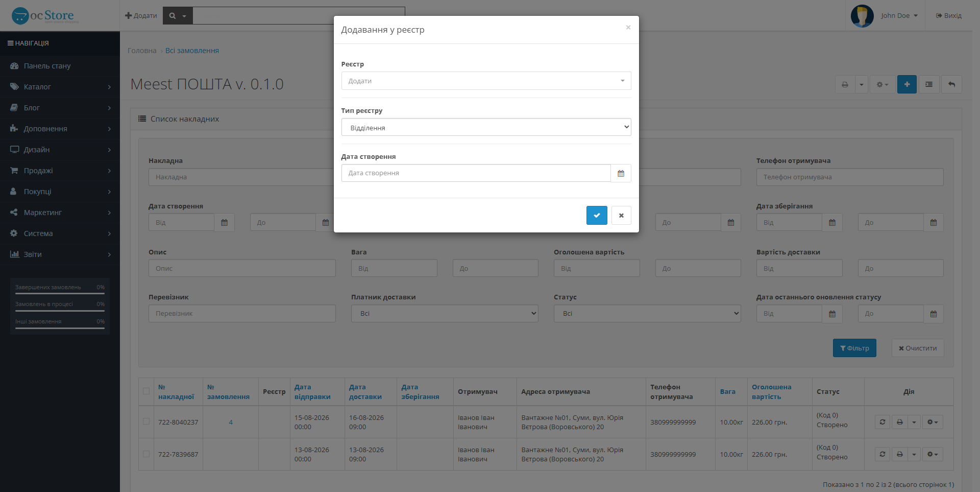980x492 pixels.
Task: Print invoice 722-7839687
Action: click(899, 454)
